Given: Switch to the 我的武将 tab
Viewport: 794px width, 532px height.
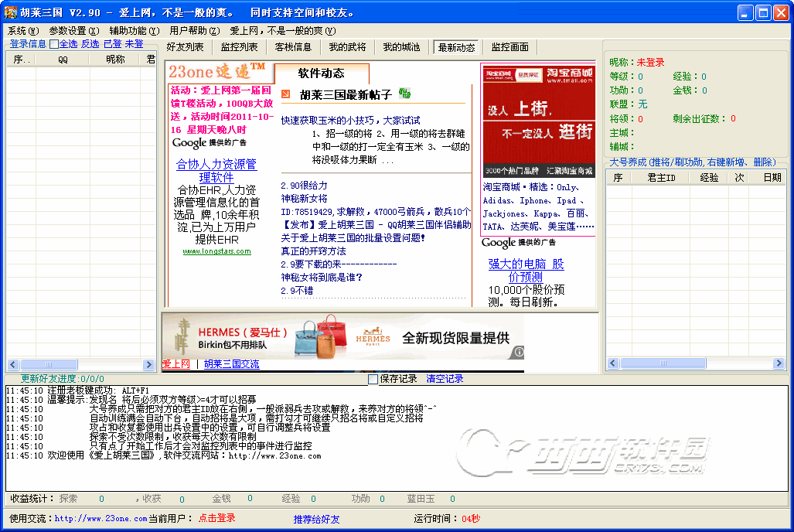Looking at the screenshot, I should tap(347, 47).
